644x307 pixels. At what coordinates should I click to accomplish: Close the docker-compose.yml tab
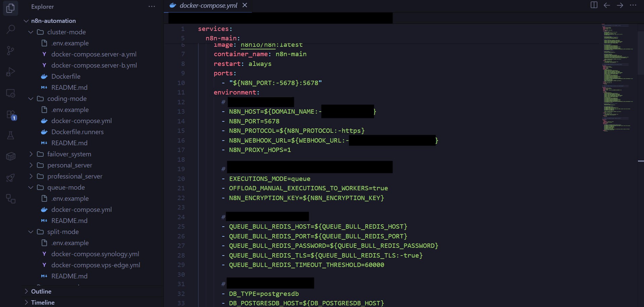245,5
